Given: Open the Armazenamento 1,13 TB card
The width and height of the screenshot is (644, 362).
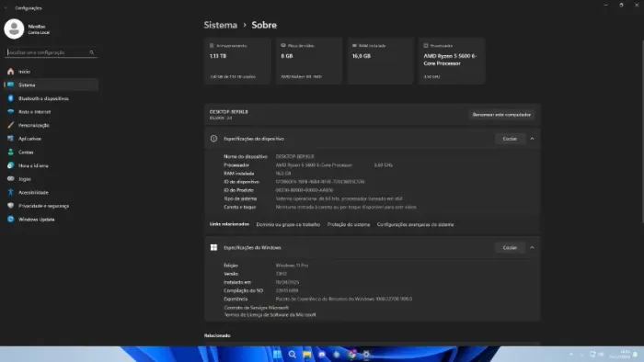Looking at the screenshot, I should pos(237,61).
